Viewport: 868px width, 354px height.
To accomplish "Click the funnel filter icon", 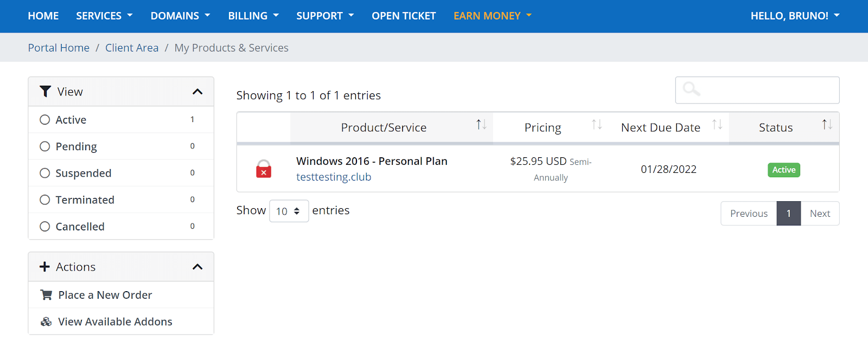I will (46, 92).
